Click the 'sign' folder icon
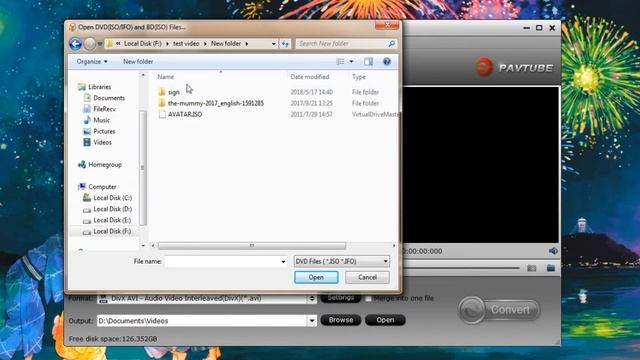The height and width of the screenshot is (360, 640). 162,92
